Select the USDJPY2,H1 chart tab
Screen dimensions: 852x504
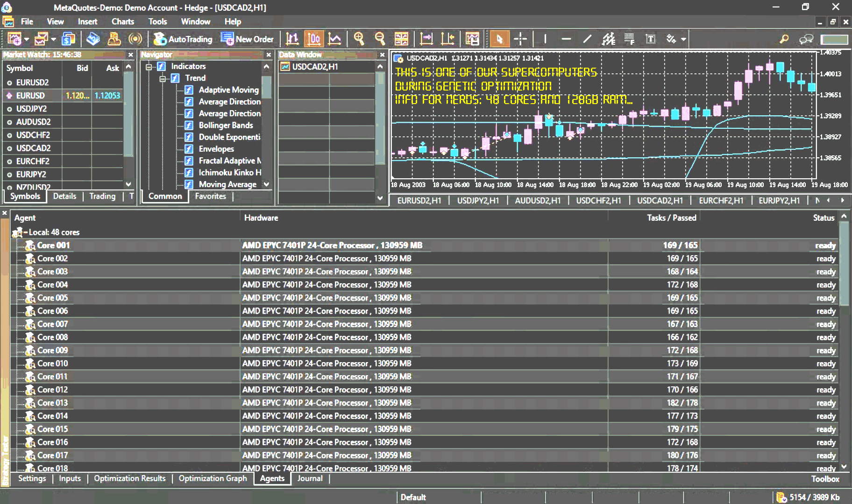click(478, 201)
